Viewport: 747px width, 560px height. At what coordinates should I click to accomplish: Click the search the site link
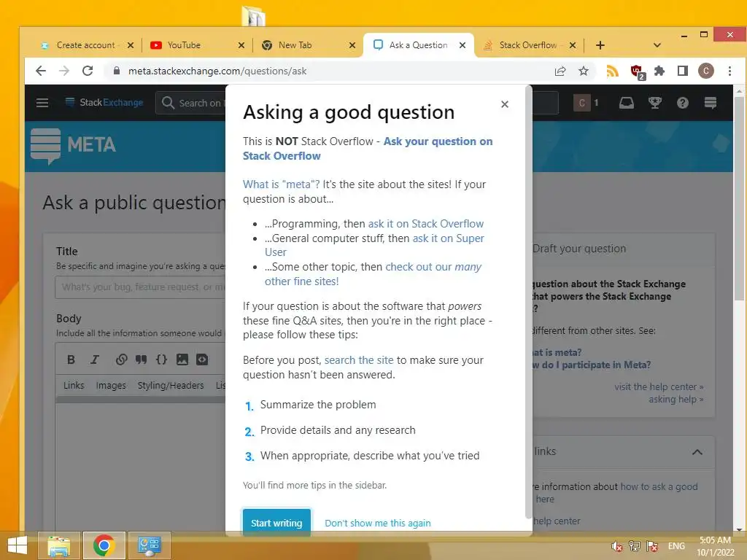tap(359, 360)
